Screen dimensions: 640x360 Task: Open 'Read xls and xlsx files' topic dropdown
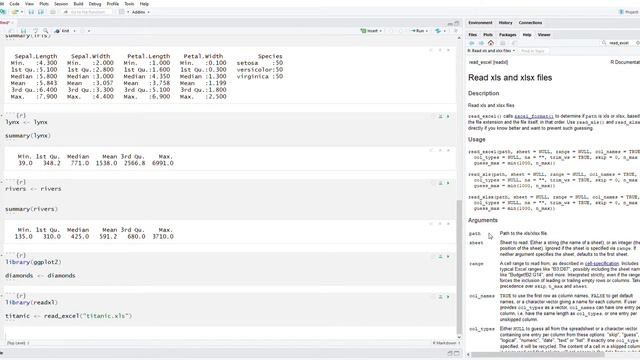pyautogui.click(x=491, y=51)
